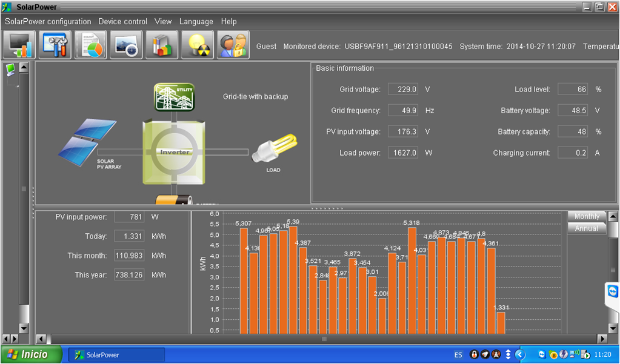Click the 'Grid-tie with backup' mode text
The image size is (620, 364).
[255, 96]
